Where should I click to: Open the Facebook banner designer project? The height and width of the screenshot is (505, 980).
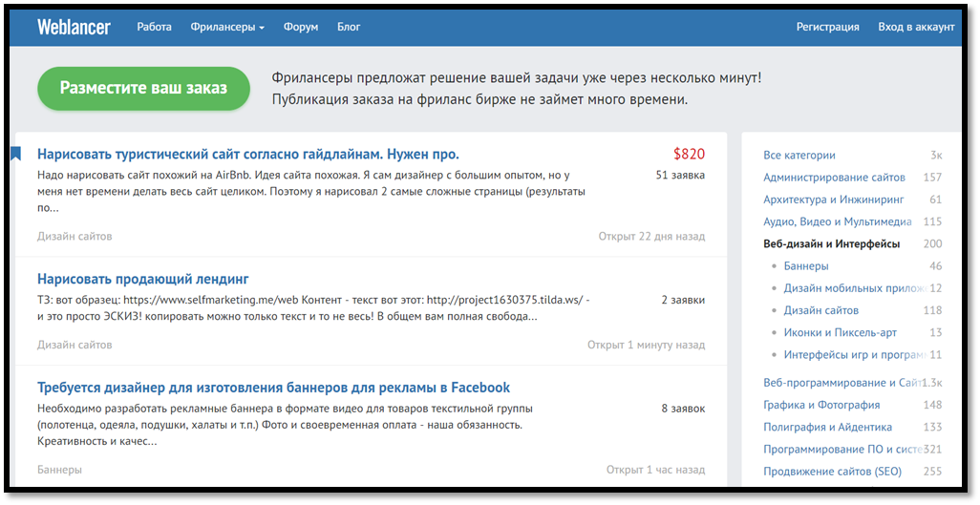[x=273, y=388]
